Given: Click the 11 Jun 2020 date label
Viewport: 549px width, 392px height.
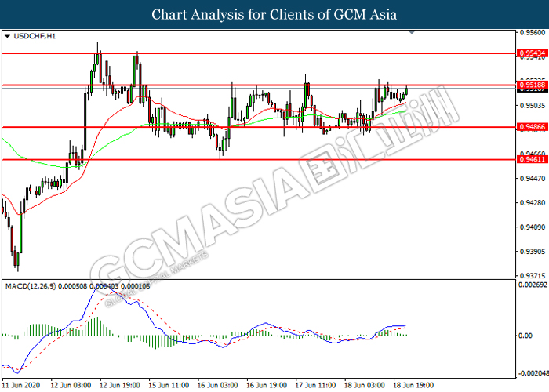Looking at the screenshot, I should coord(21,385).
